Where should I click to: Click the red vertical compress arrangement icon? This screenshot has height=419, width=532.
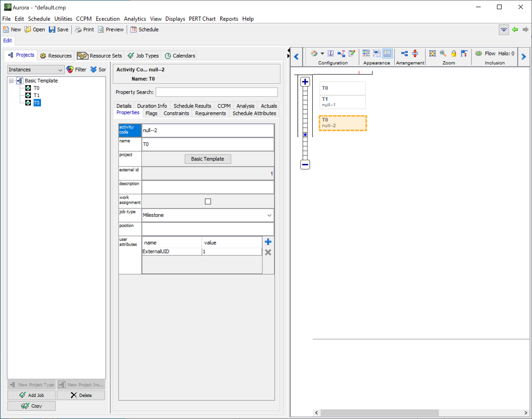click(x=415, y=54)
